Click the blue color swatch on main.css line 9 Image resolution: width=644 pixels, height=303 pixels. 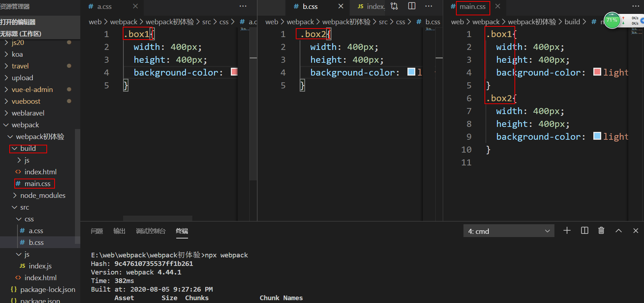[x=597, y=136]
